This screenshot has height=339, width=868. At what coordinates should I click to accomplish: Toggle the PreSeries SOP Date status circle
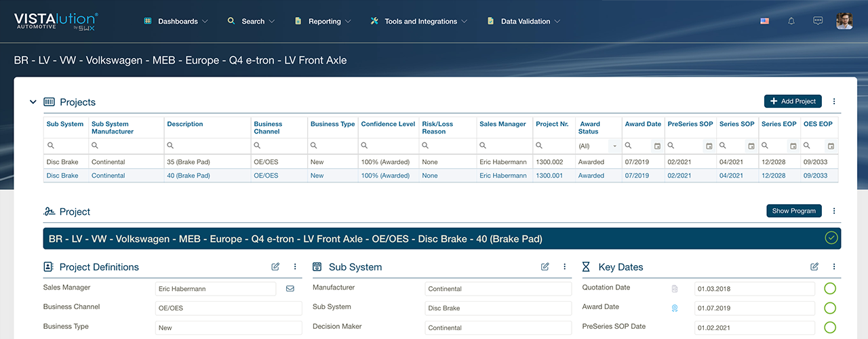[830, 328]
